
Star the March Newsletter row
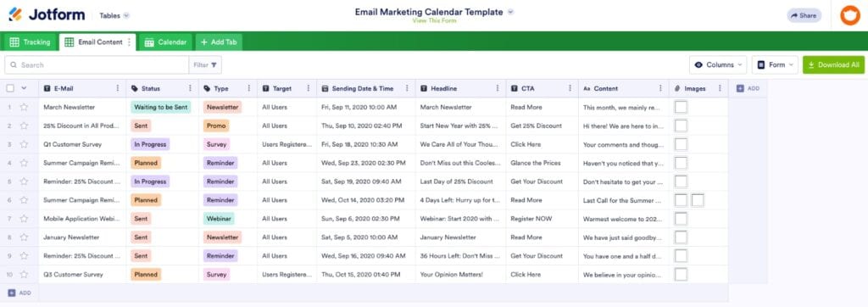tap(24, 107)
